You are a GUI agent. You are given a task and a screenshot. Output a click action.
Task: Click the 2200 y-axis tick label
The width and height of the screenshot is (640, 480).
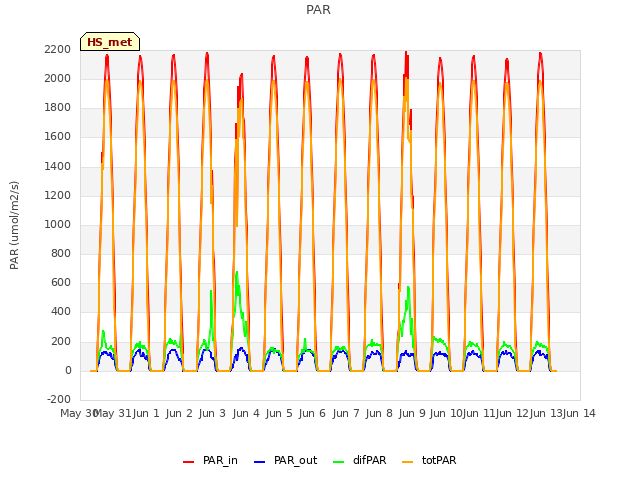tap(58, 49)
